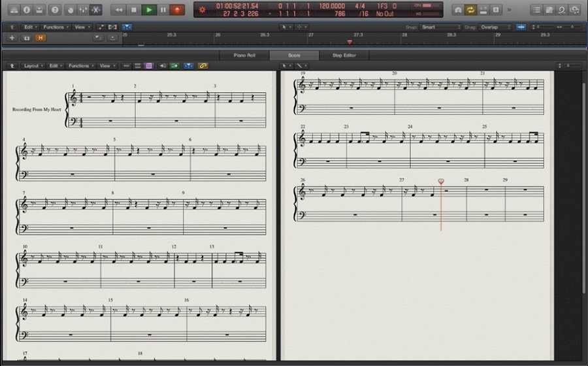Open the Snap dropdown set to Smart
Screen dimensions: 588x366
click(440, 27)
